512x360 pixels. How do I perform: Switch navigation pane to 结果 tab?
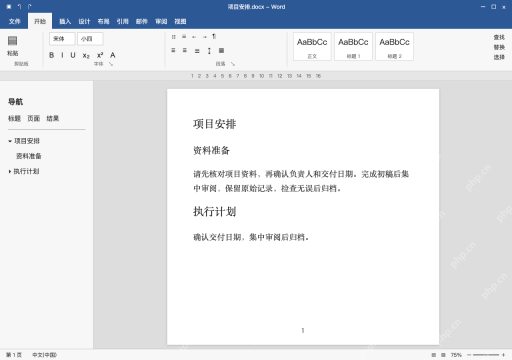53,118
